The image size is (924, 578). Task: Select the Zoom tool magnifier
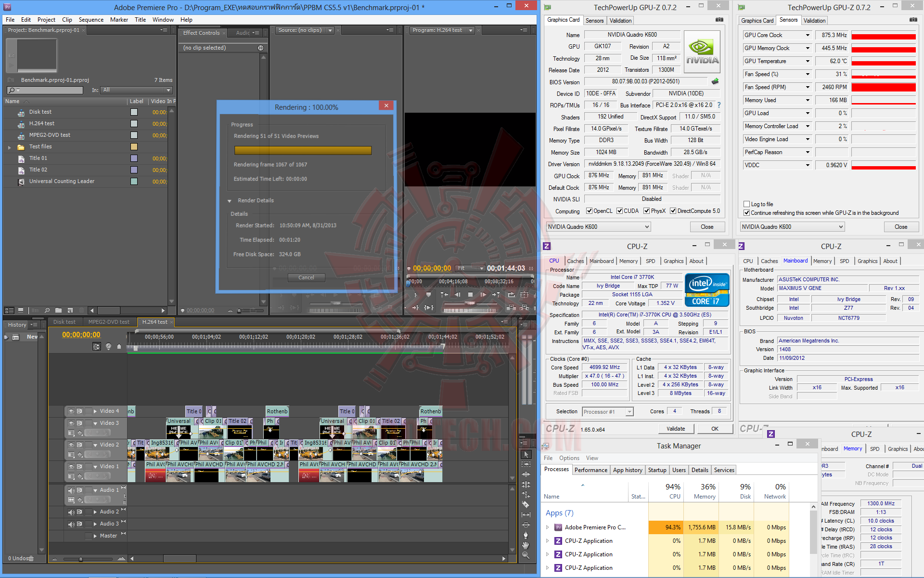pos(526,555)
